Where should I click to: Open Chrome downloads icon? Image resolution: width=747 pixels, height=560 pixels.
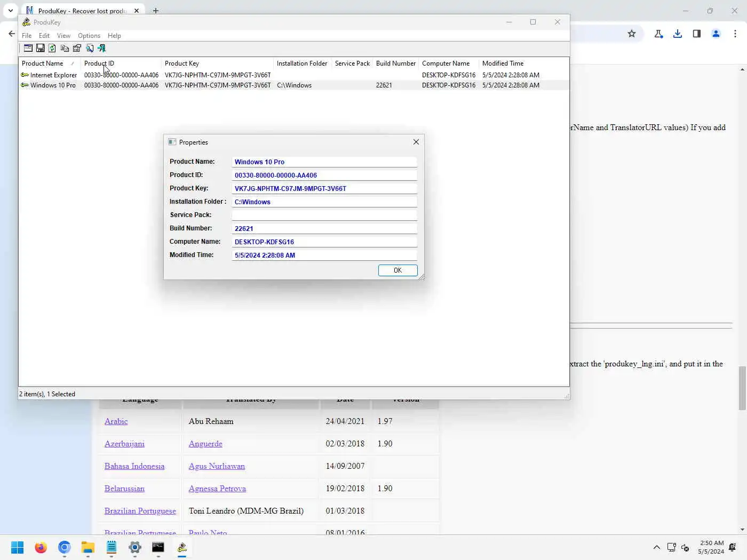pos(678,34)
